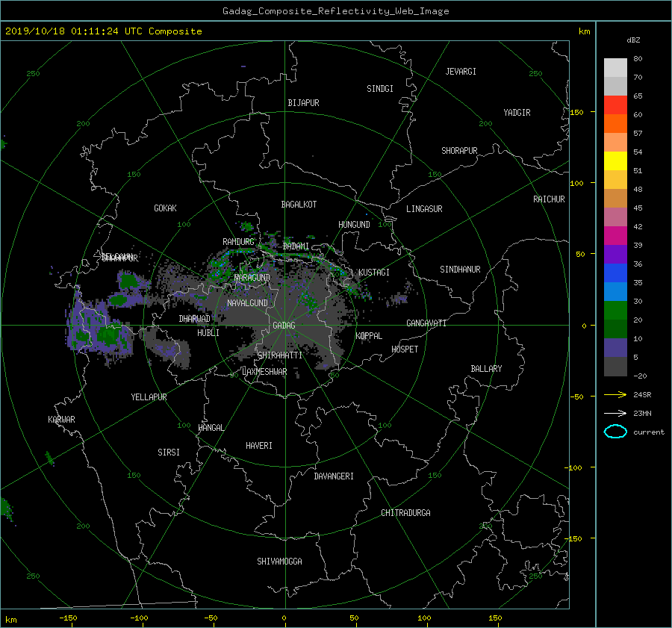Click the -150 km bottom axis tick
The image size is (672, 628).
68,618
